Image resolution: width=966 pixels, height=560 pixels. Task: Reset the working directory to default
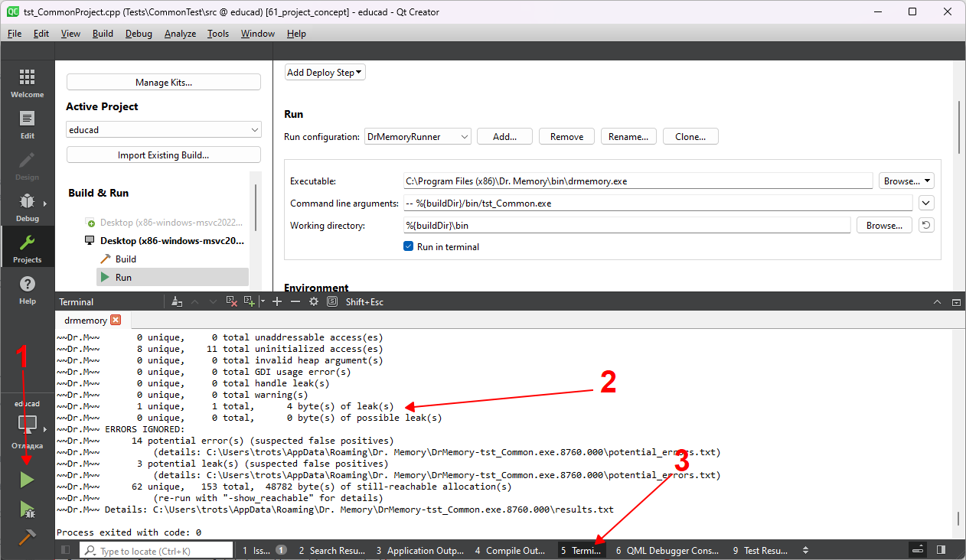pos(926,226)
